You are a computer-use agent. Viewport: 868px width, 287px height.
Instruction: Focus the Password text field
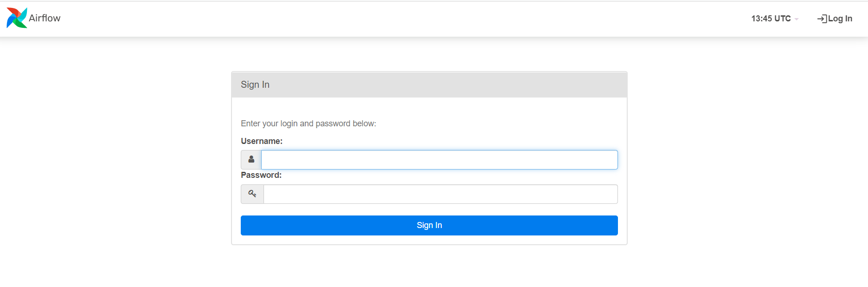[441, 194]
